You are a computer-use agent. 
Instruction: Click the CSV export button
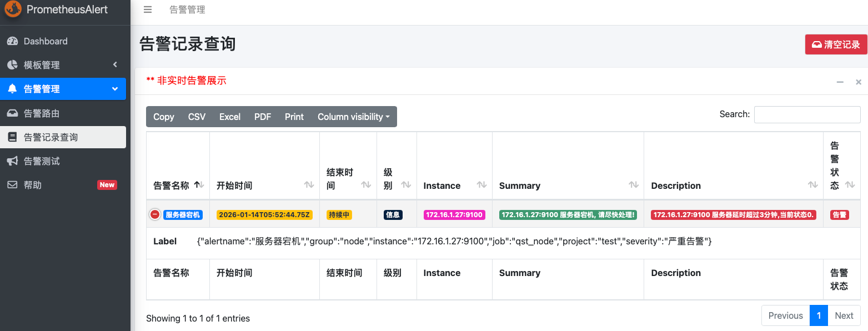[x=197, y=117]
